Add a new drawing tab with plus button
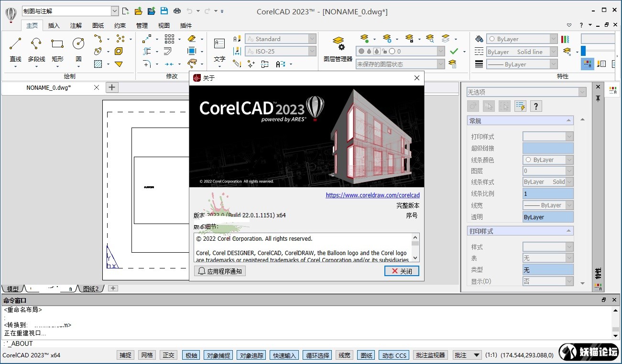This screenshot has width=622, height=364. point(112,87)
